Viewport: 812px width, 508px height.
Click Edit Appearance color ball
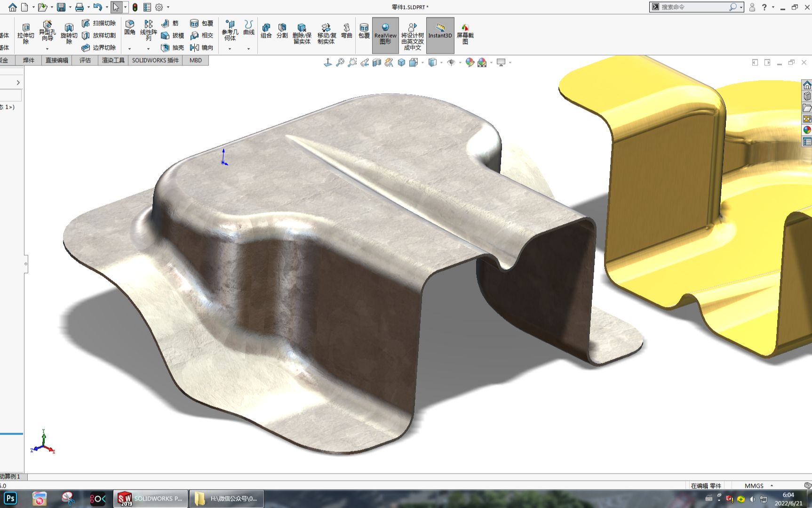coord(470,63)
